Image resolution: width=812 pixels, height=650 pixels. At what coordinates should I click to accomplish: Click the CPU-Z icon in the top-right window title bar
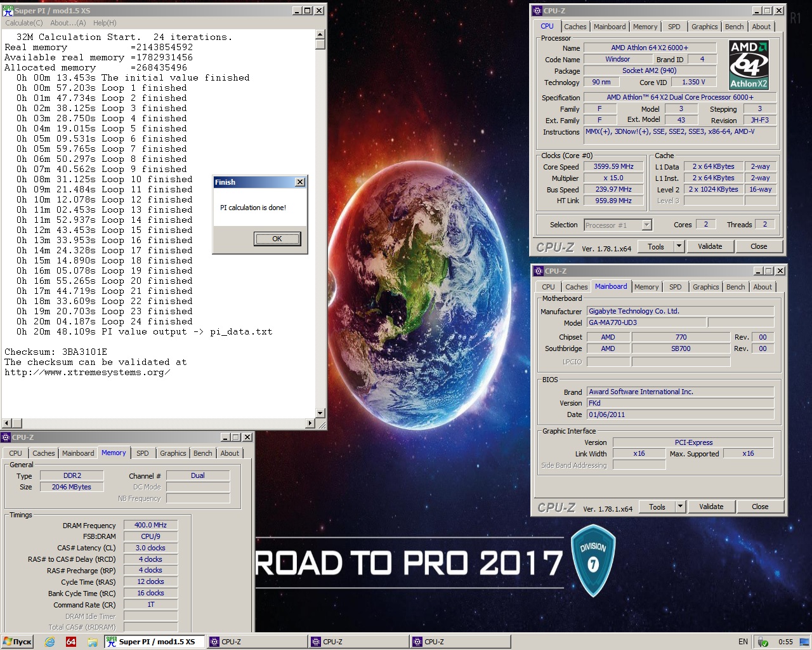coord(537,10)
